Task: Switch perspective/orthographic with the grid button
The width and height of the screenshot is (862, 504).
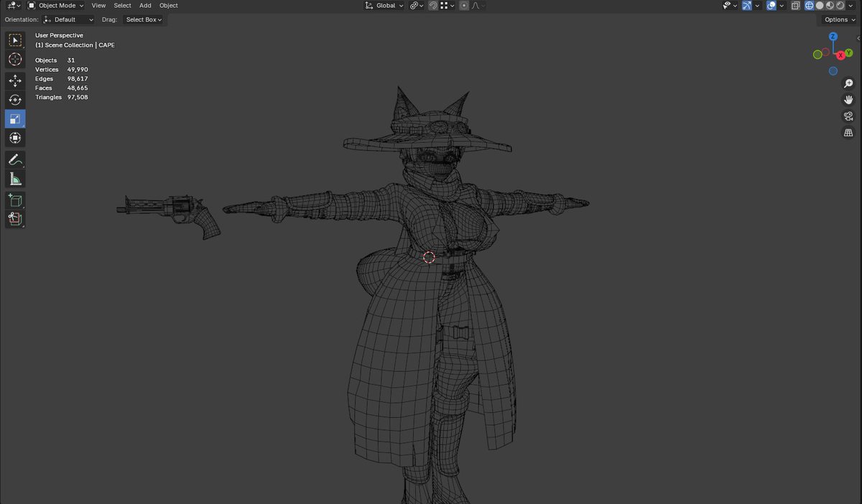Action: coord(848,133)
